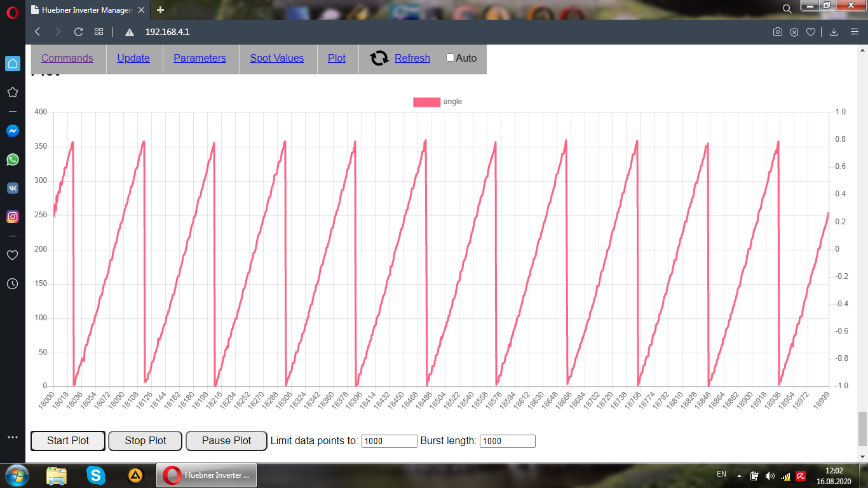Show hidden system tray icons arrow
868x488 pixels.
point(739,476)
